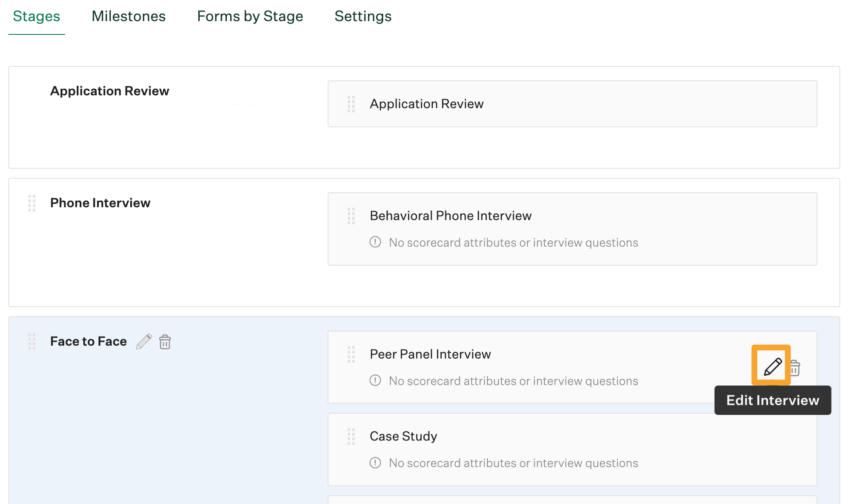Open the Forms by Stage tab

(x=250, y=16)
